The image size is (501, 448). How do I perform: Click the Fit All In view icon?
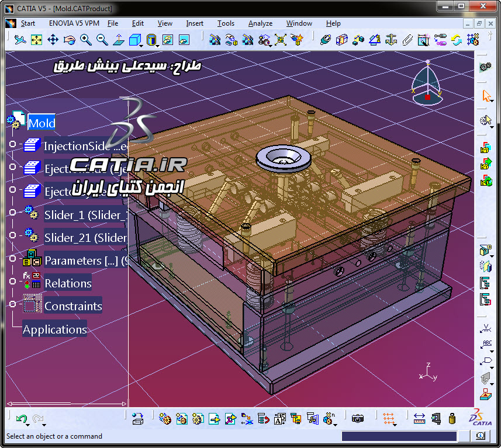36,40
